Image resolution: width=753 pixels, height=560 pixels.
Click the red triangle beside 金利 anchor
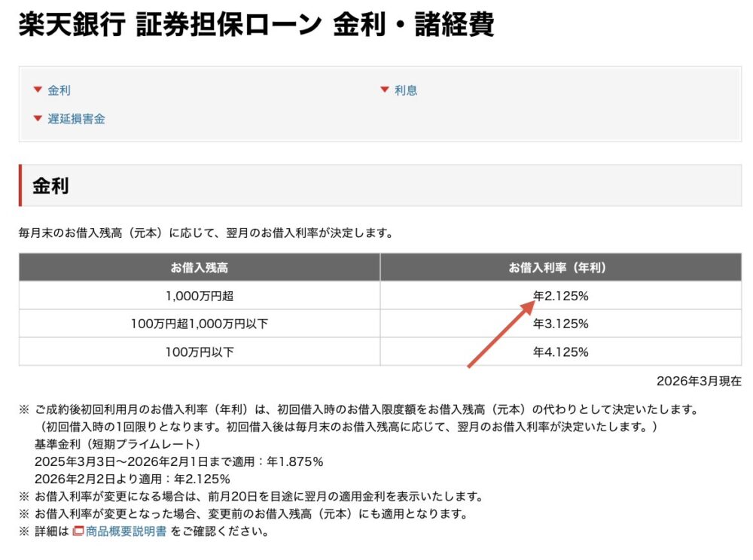point(37,90)
